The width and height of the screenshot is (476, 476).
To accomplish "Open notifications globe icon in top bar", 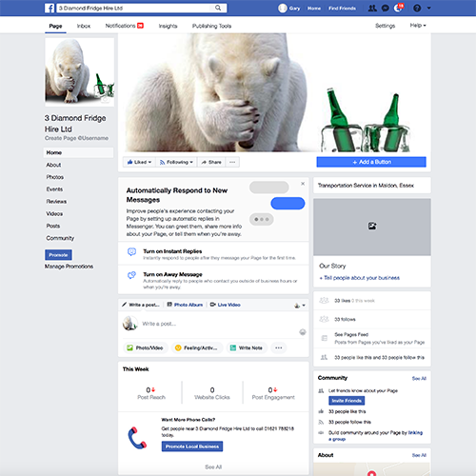I will 398,8.
